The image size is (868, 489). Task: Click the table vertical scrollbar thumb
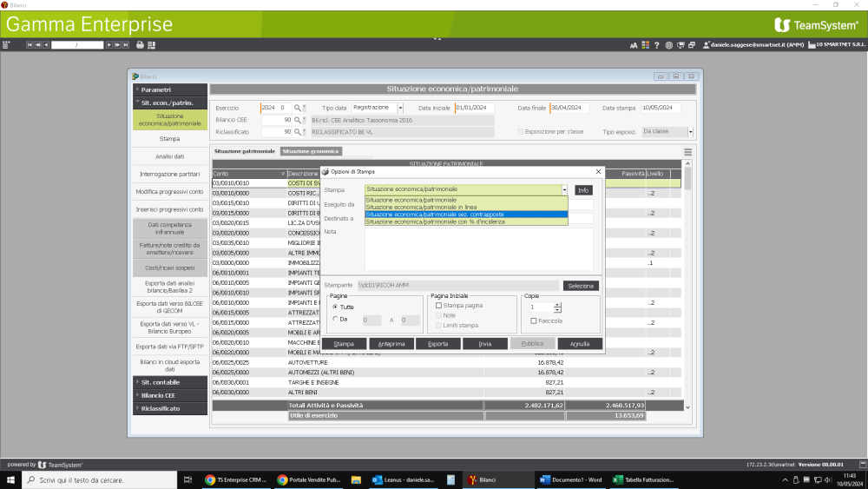pyautogui.click(x=687, y=179)
